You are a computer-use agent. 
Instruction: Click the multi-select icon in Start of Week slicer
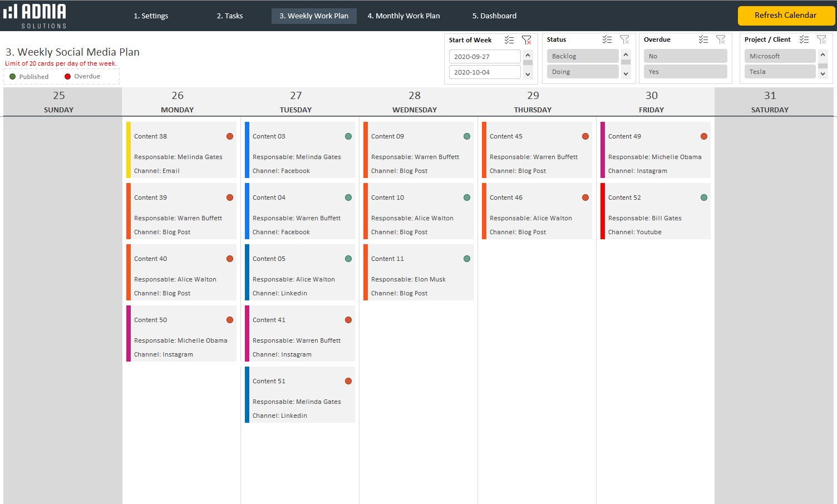pyautogui.click(x=509, y=40)
